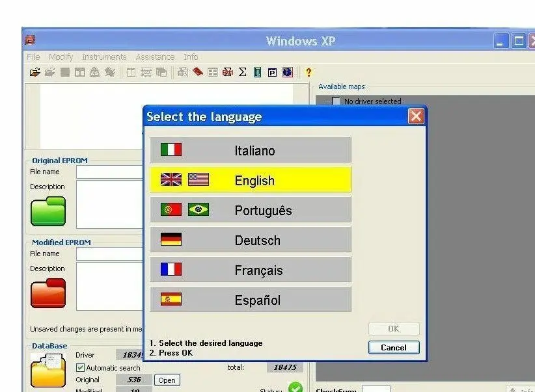
Task: Click the red chip toolbar icon
Action: click(198, 72)
